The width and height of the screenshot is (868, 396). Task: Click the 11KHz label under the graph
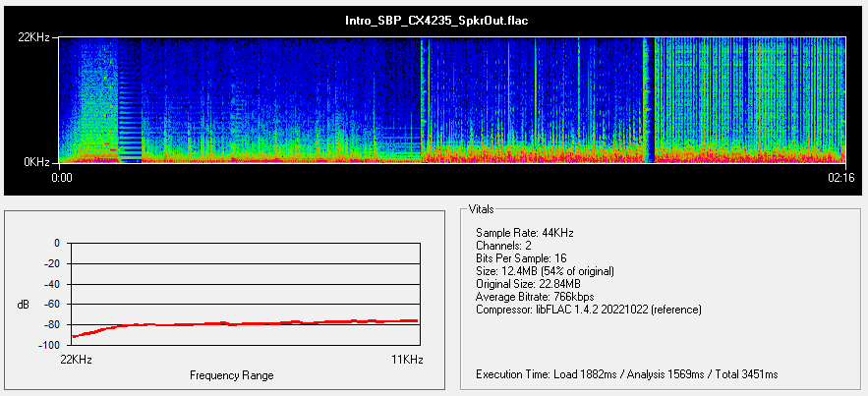[x=407, y=360]
